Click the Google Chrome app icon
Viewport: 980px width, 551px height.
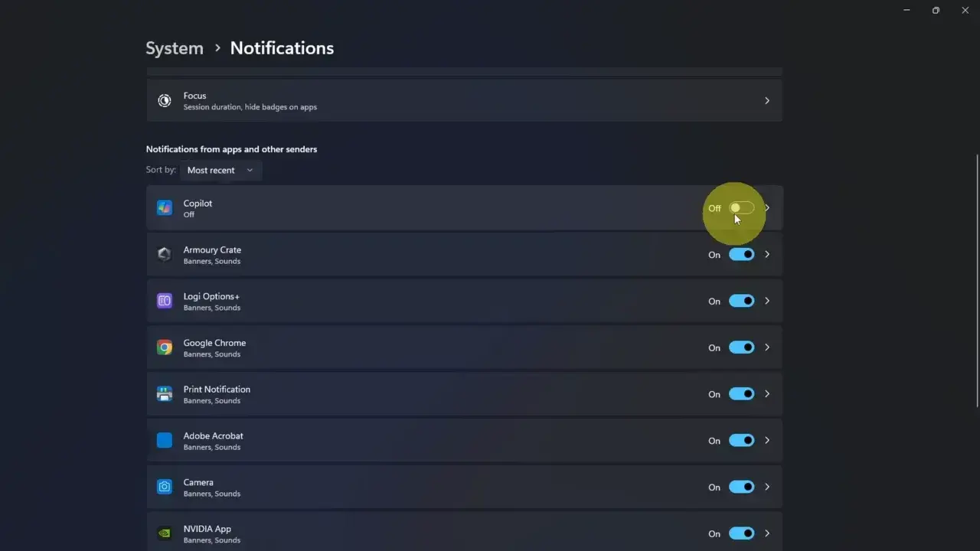165,347
